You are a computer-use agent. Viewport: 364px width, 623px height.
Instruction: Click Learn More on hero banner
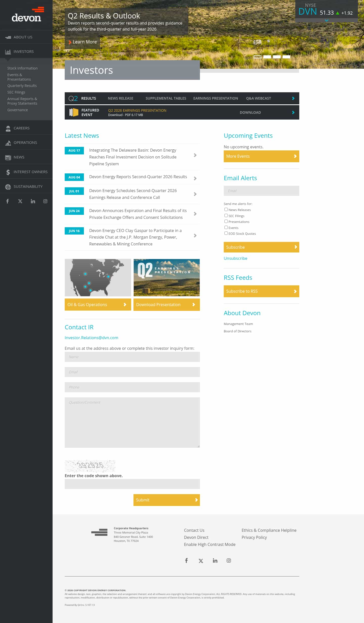point(82,42)
